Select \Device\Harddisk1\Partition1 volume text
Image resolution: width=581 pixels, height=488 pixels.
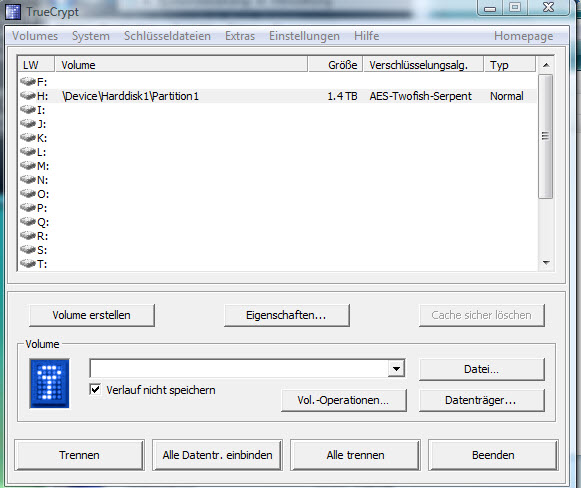[130, 96]
